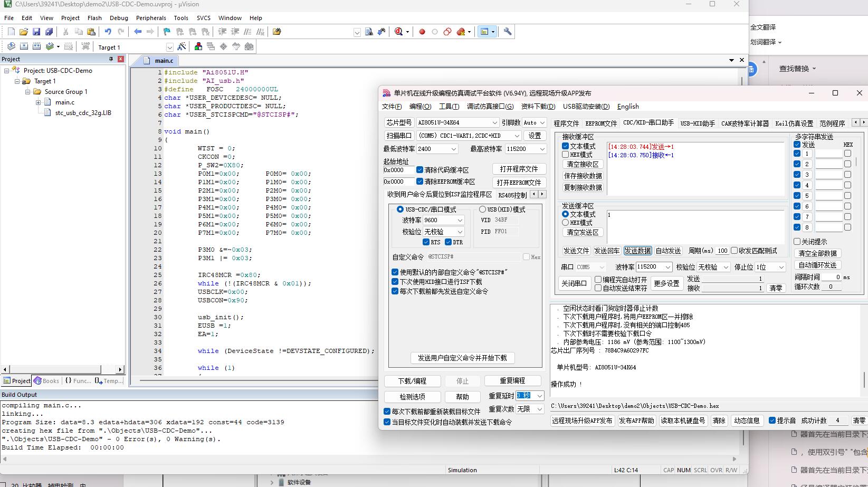Select USB(HID)模式 radio button
This screenshot has height=487, width=868.
coord(482,209)
